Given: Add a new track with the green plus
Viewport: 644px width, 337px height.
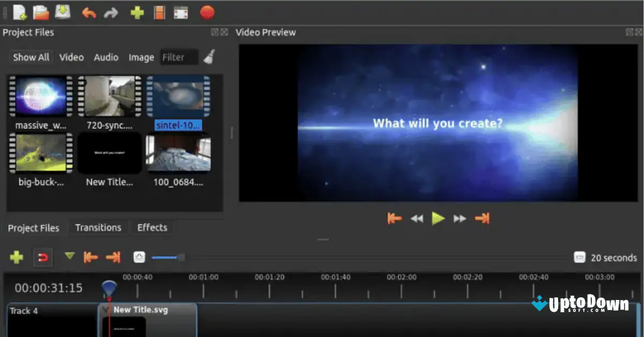Looking at the screenshot, I should (16, 258).
